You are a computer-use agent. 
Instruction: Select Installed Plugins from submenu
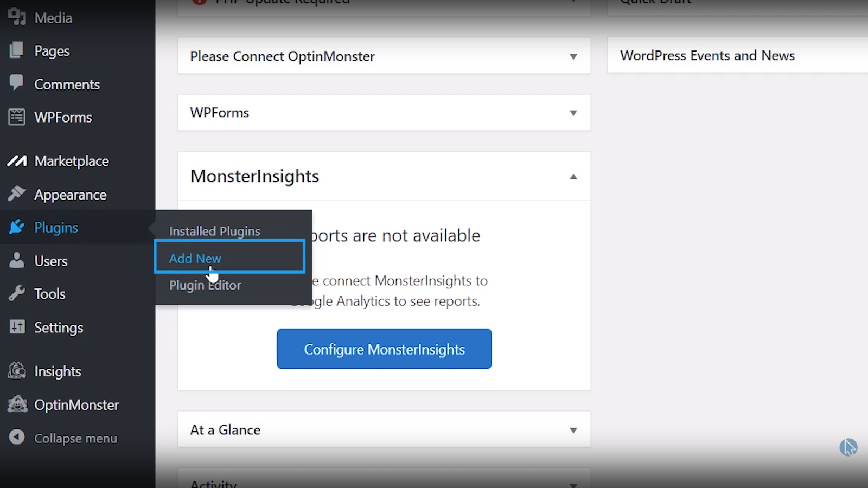click(x=215, y=231)
